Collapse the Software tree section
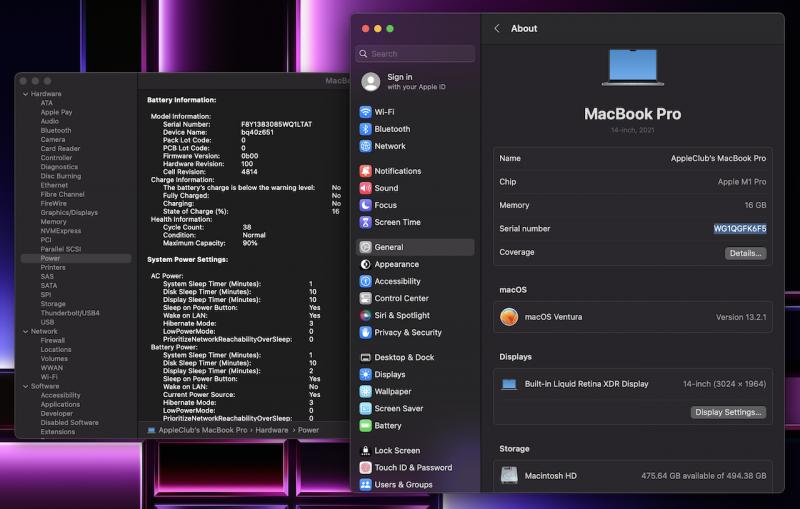This screenshot has width=800, height=509. [26, 386]
